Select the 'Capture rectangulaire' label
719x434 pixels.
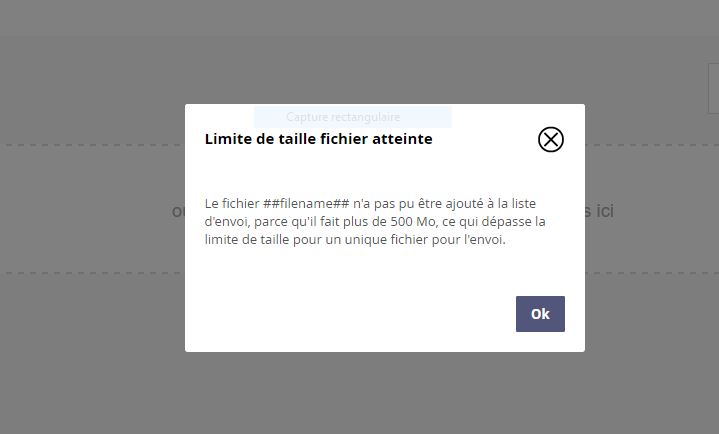pos(343,117)
